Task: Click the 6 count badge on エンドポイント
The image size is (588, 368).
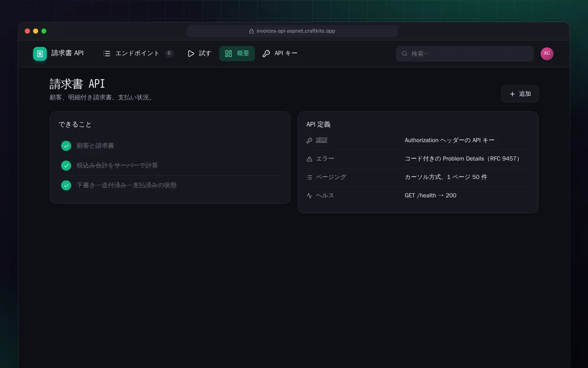Action: point(169,53)
